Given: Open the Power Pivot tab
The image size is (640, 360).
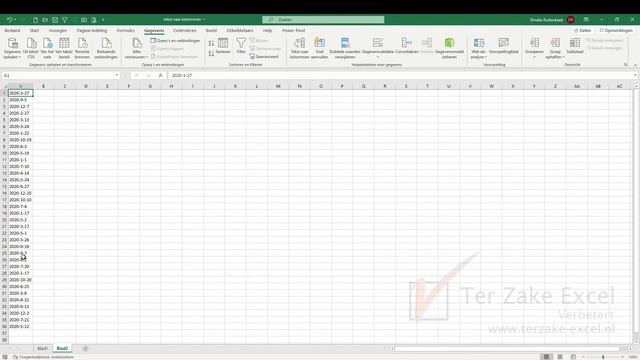Looking at the screenshot, I should [293, 31].
